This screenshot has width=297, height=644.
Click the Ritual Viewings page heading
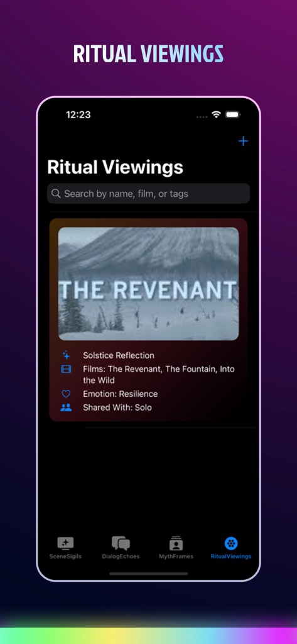(x=116, y=167)
